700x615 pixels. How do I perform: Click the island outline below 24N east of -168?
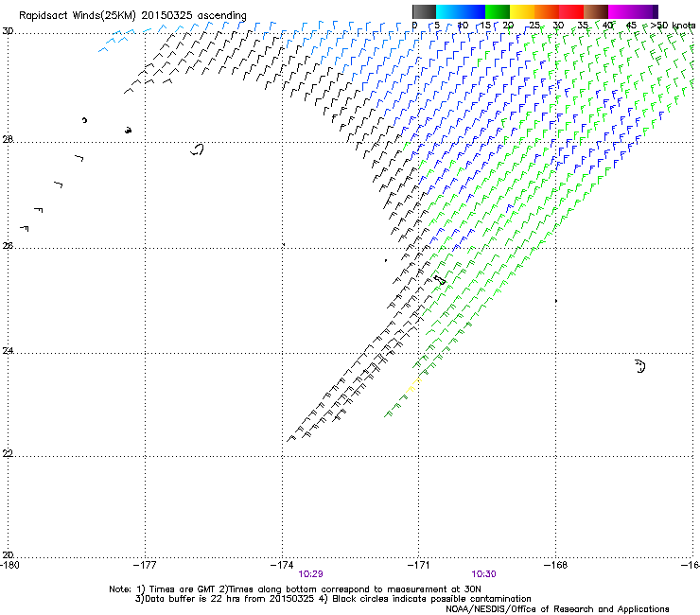[x=639, y=366]
